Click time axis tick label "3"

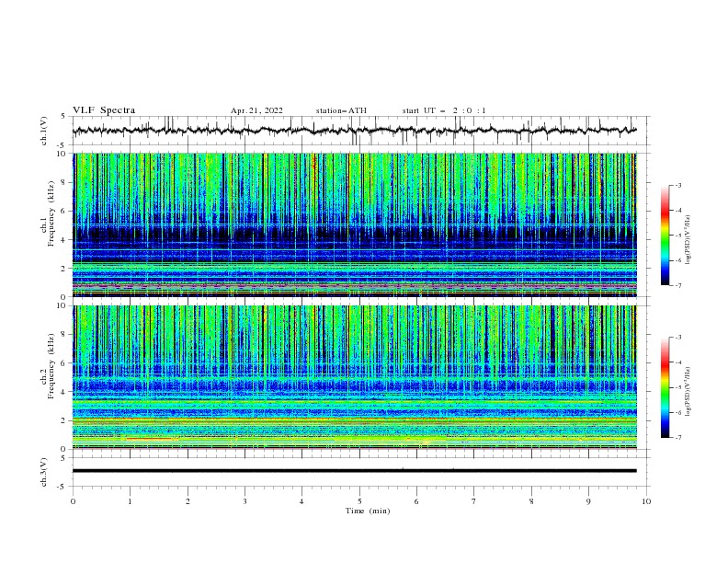245,501
